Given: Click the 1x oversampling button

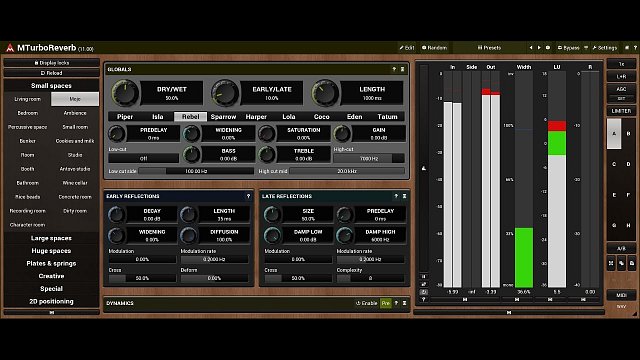Looking at the screenshot, I should pyautogui.click(x=621, y=64).
